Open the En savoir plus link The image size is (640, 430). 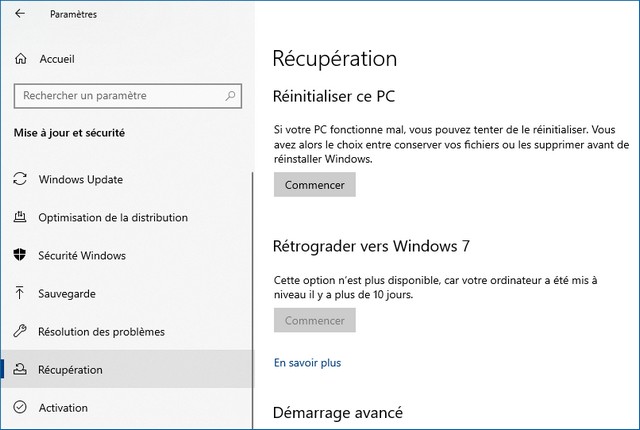[x=307, y=363]
